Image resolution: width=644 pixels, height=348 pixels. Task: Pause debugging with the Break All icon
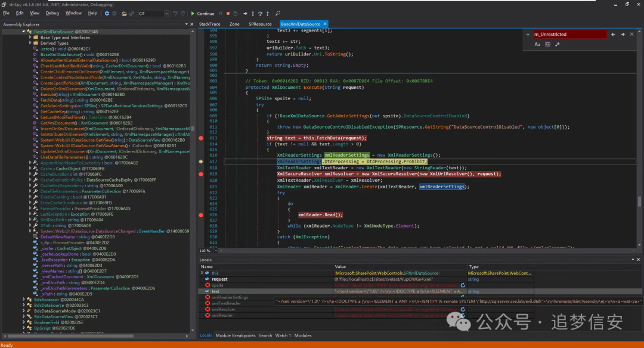click(x=221, y=14)
